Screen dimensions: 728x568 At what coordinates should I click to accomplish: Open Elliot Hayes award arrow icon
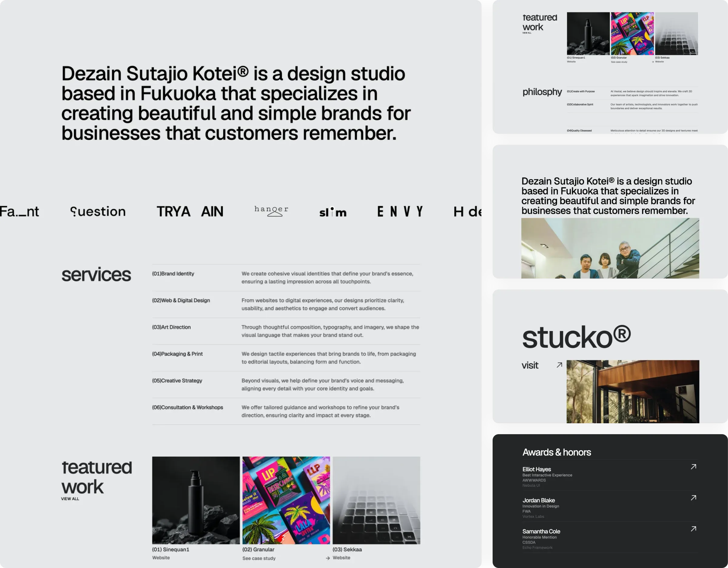pos(693,467)
